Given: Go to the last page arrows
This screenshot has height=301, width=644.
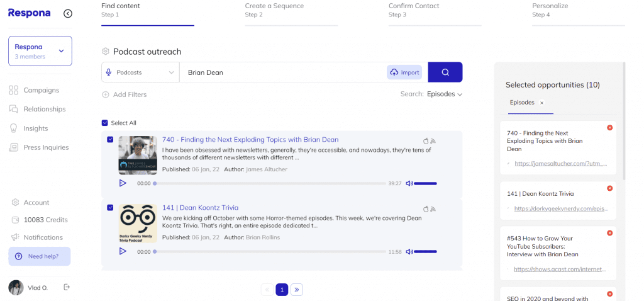Looking at the screenshot, I should tap(297, 290).
